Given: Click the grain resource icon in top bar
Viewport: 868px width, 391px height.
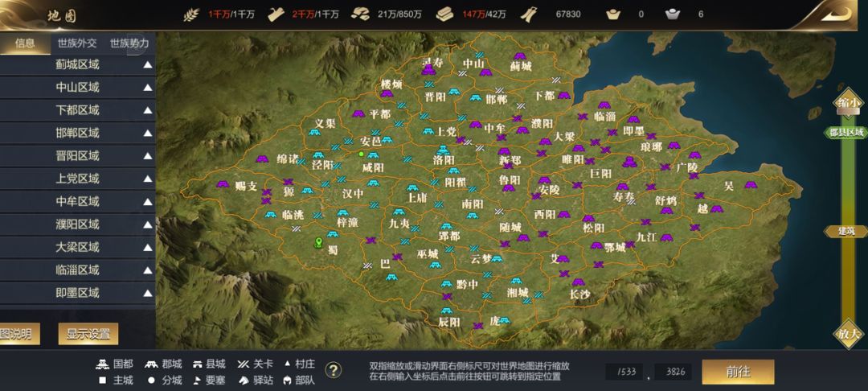Looking at the screenshot, I should pos(191,14).
